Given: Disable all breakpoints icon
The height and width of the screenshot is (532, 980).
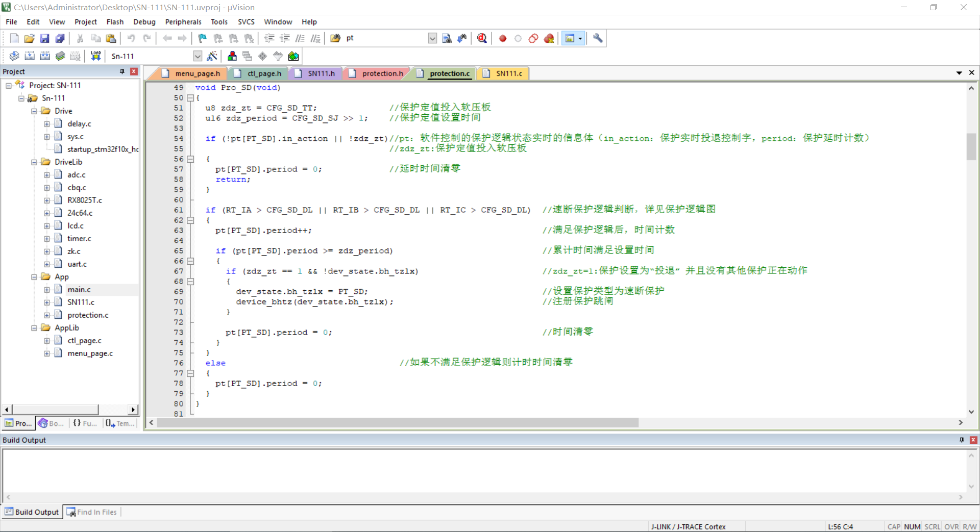Looking at the screenshot, I should click(533, 38).
